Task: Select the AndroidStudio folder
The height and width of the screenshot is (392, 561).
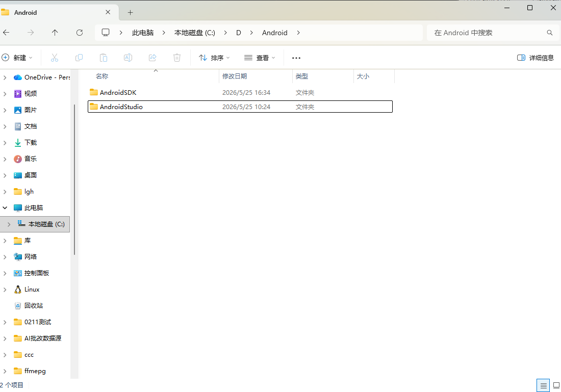Action: click(240, 107)
